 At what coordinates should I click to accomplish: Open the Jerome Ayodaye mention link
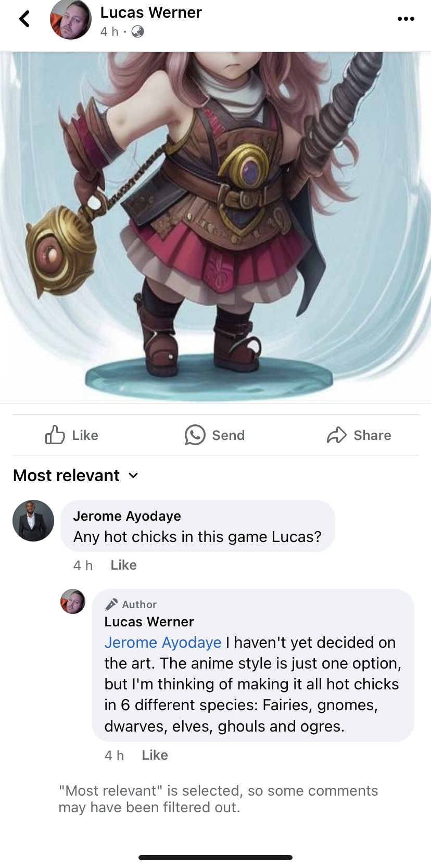[163, 643]
